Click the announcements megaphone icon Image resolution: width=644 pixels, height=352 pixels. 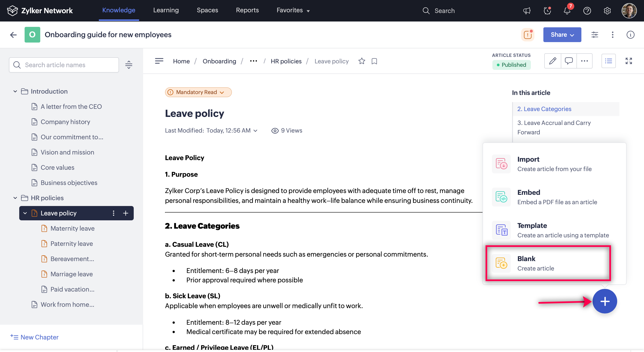[x=527, y=11]
